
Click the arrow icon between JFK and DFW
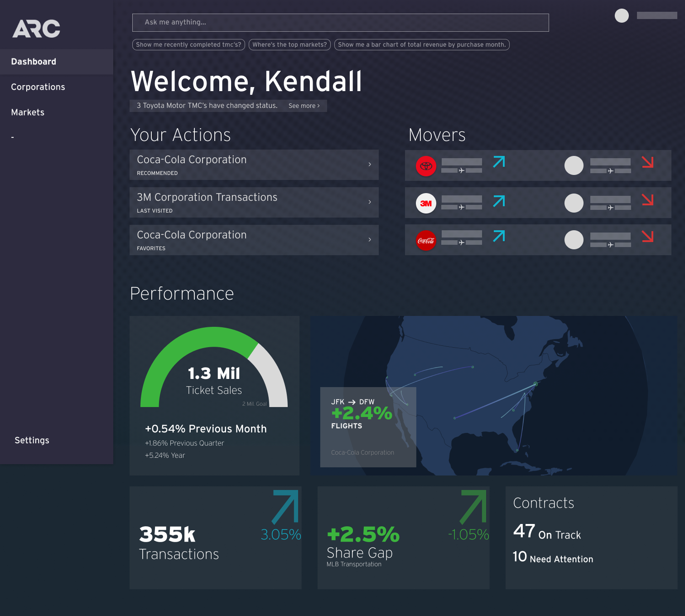[352, 402]
